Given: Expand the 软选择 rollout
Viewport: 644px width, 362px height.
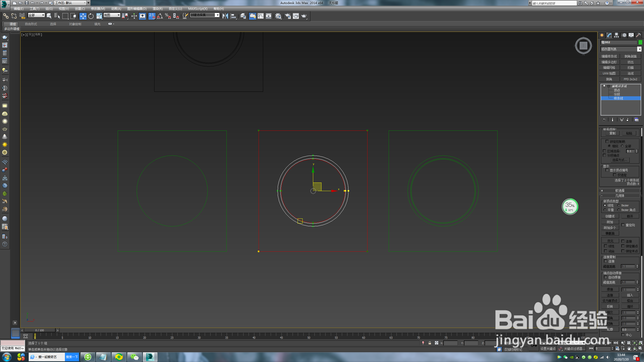Looking at the screenshot, I should pyautogui.click(x=620, y=191).
